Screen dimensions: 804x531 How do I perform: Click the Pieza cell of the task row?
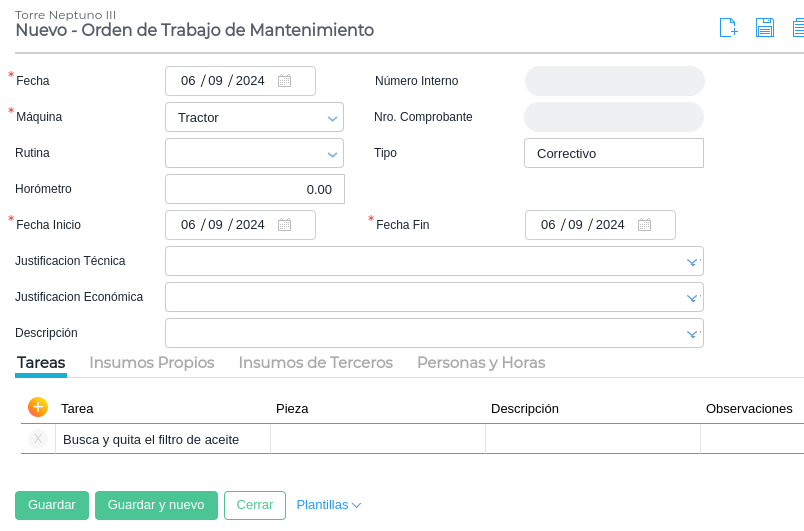(x=378, y=439)
